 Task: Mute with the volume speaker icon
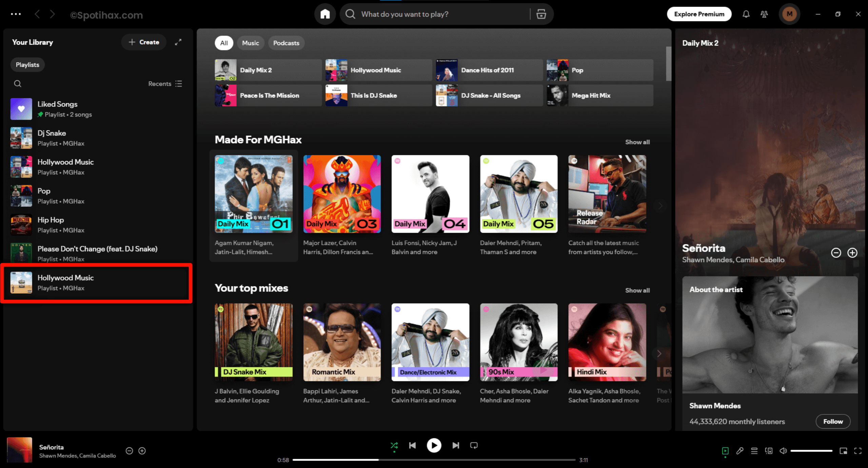[783, 451]
